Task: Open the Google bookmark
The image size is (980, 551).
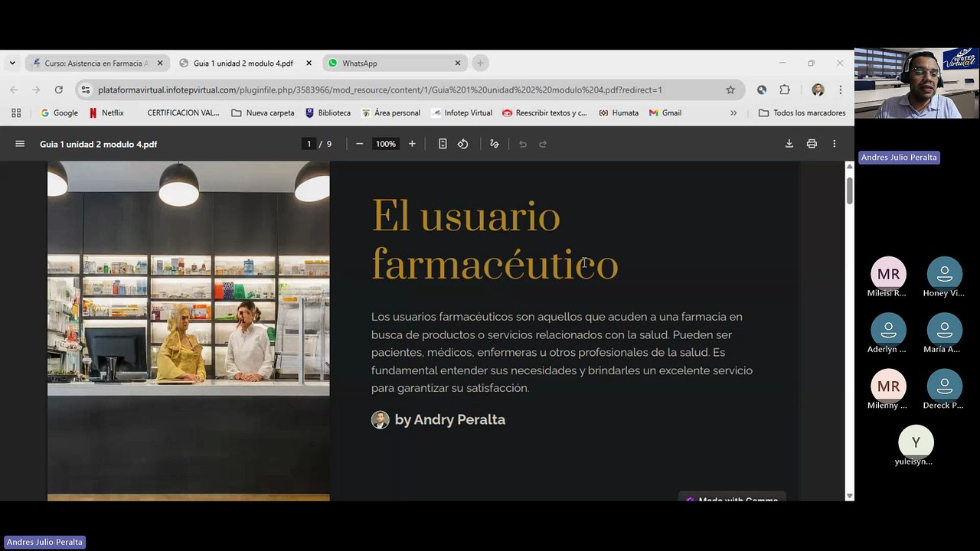Action: 59,112
